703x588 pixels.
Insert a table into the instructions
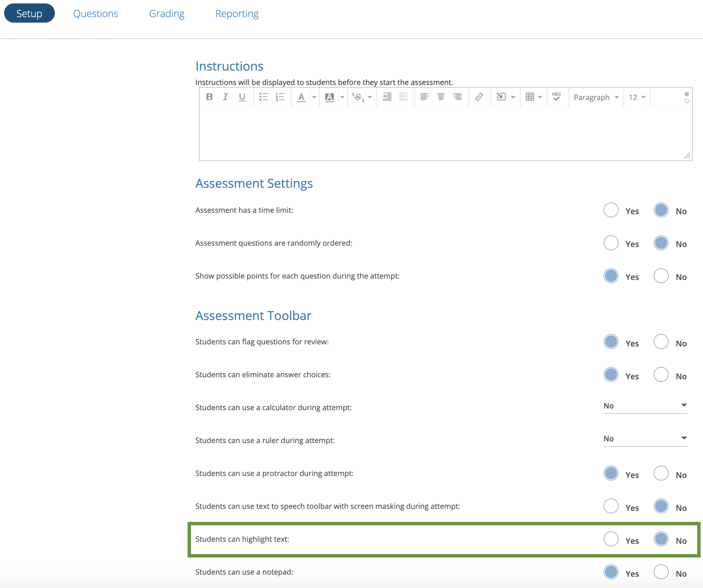pyautogui.click(x=530, y=97)
